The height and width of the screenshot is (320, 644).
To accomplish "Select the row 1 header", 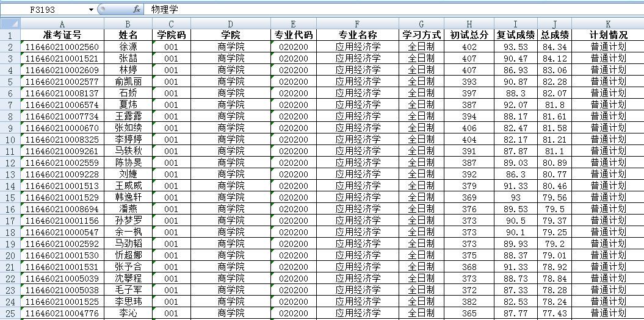I will click(x=10, y=35).
